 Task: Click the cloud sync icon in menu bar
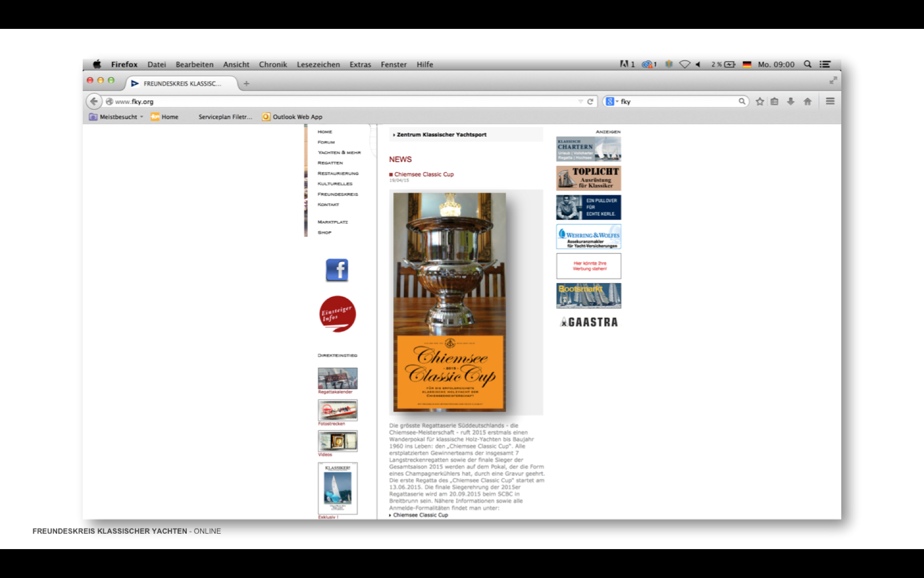pos(647,64)
